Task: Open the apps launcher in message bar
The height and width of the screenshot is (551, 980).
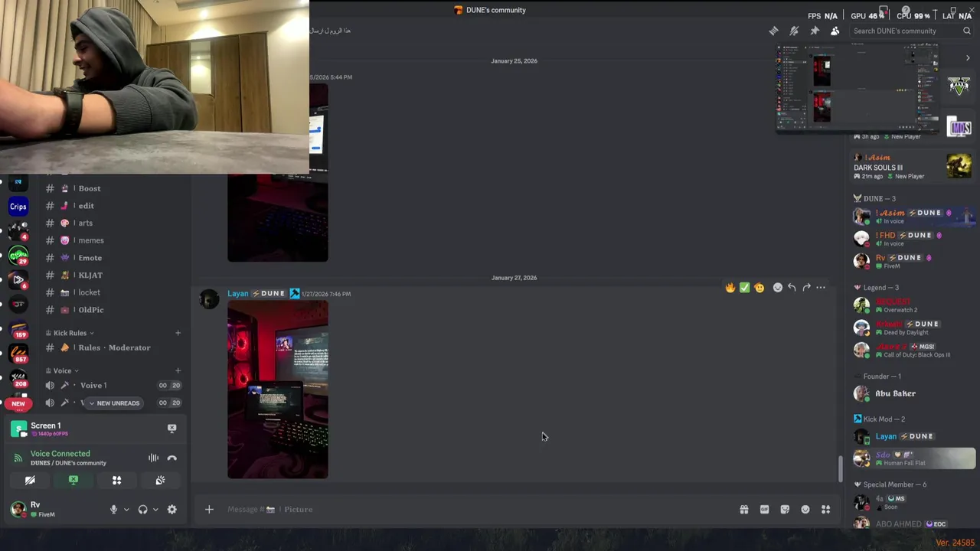Action: coord(826,510)
